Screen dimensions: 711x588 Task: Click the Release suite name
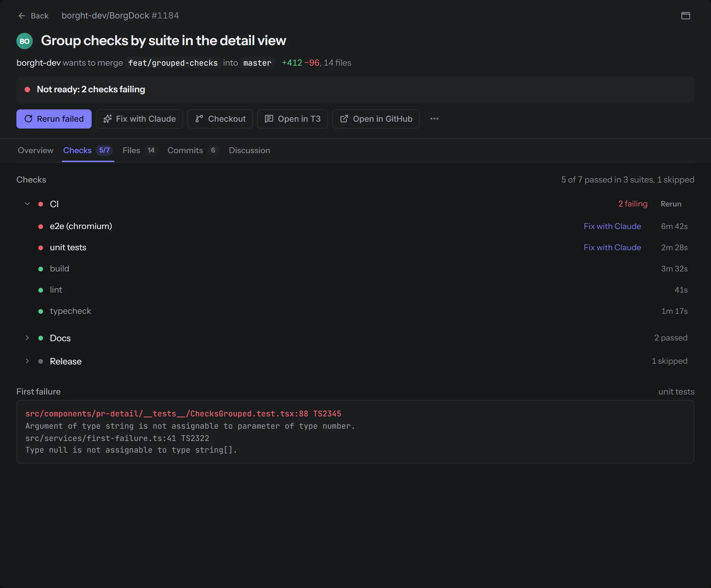66,361
